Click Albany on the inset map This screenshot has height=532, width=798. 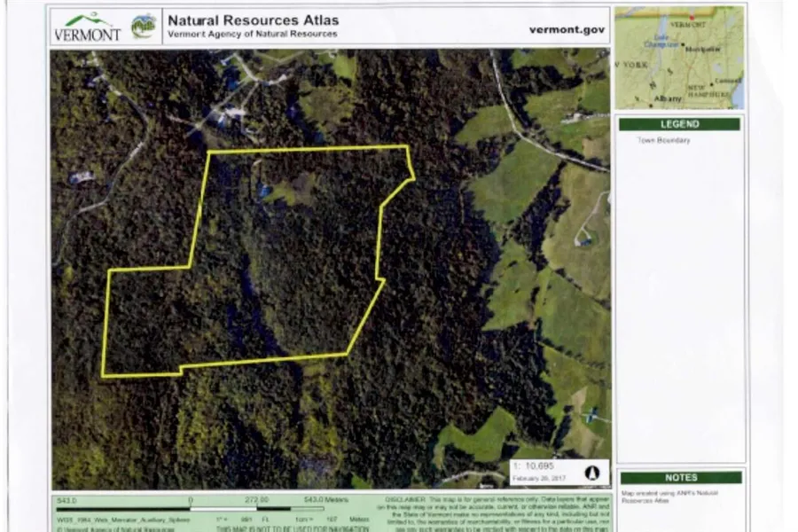[x=669, y=98]
